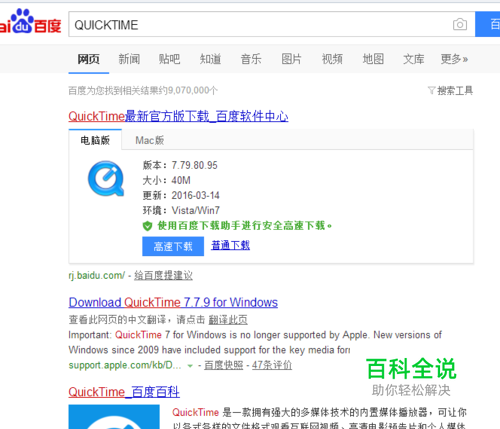Screen dimensions: 500x429
Task: Go to the 知道 tab
Action: (210, 59)
